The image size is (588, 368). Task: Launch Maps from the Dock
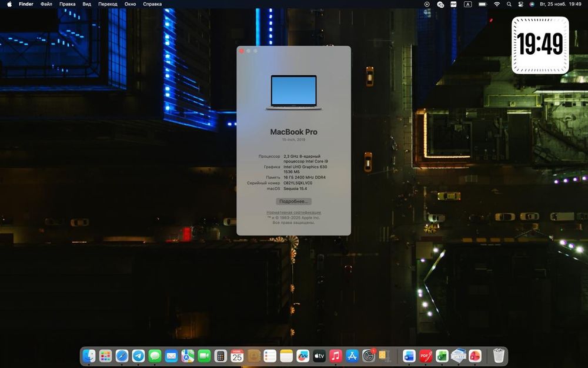188,356
